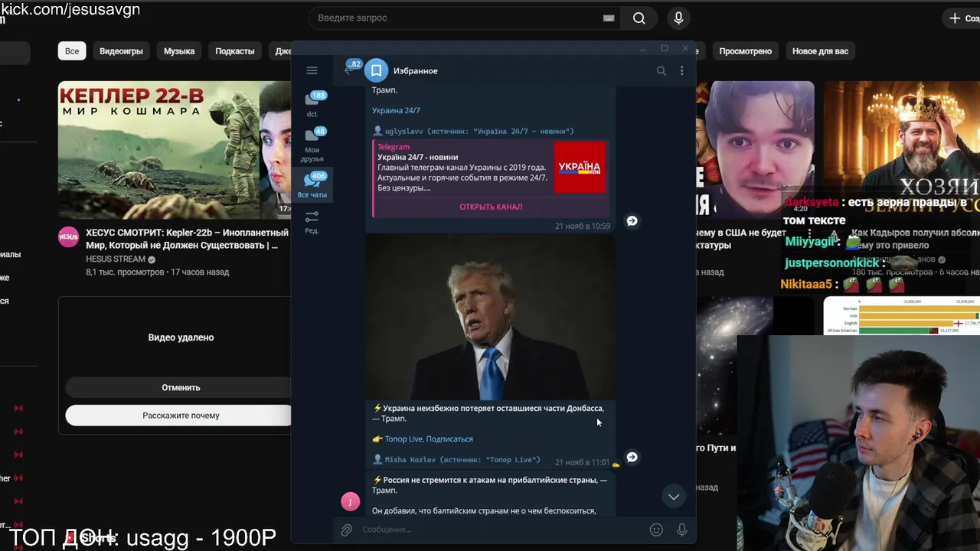Click the J sender avatar
This screenshot has height=551, width=980.
(350, 501)
